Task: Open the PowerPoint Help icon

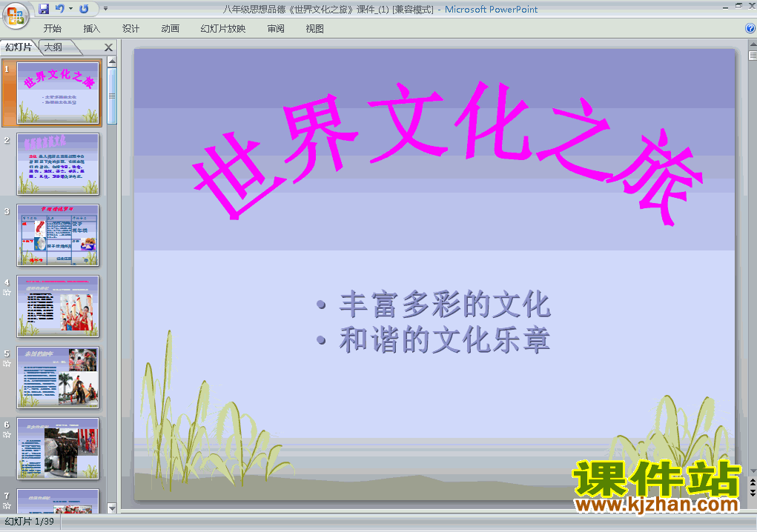Action: pyautogui.click(x=750, y=28)
